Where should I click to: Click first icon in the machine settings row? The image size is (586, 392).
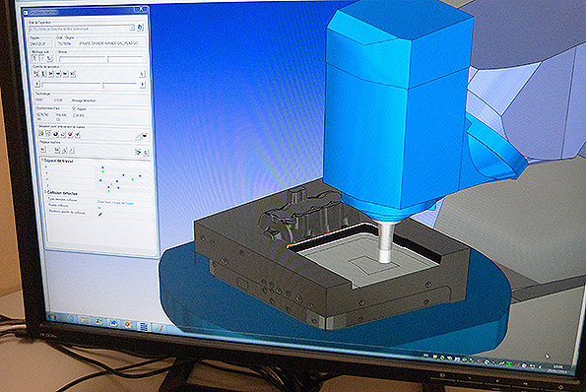(x=42, y=150)
